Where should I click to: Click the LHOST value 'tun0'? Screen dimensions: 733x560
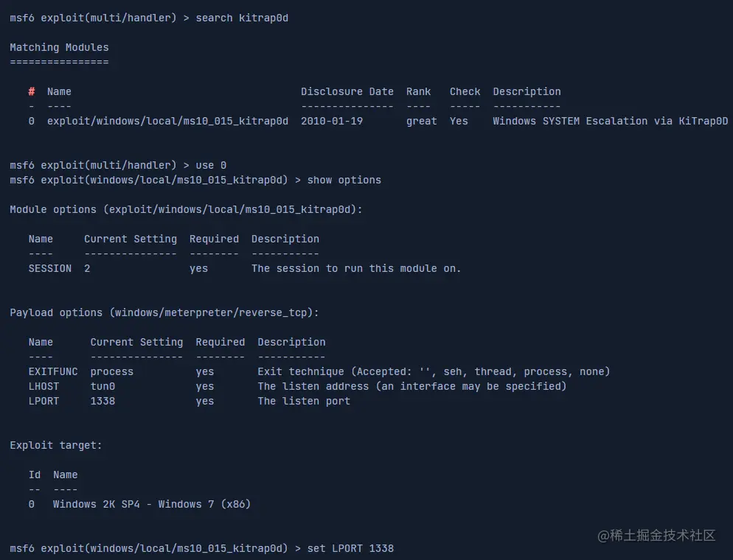103,387
